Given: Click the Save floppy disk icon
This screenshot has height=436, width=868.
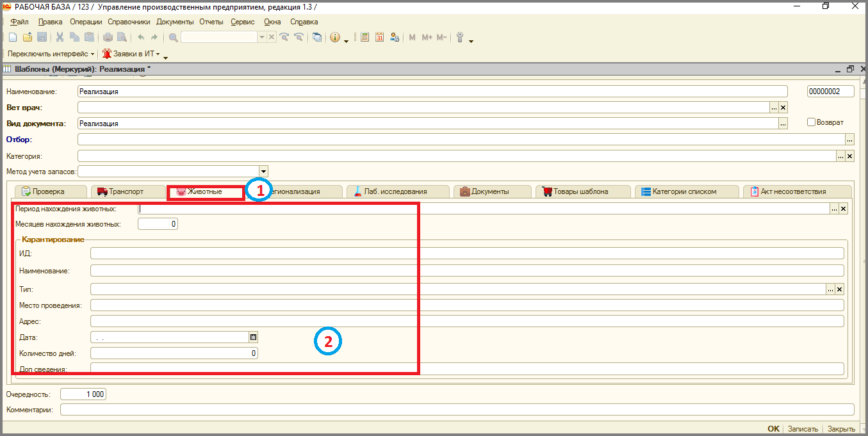Looking at the screenshot, I should click(42, 37).
